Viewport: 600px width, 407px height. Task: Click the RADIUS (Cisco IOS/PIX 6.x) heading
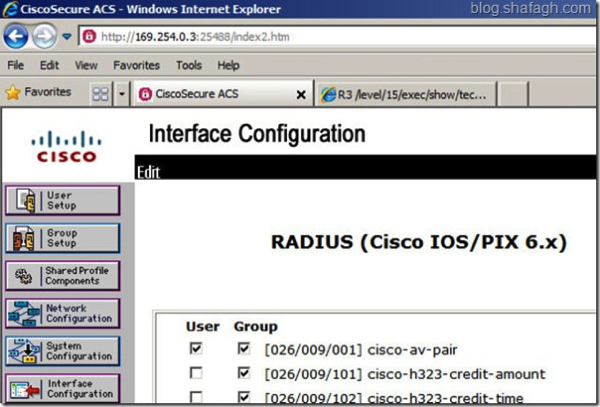[419, 242]
